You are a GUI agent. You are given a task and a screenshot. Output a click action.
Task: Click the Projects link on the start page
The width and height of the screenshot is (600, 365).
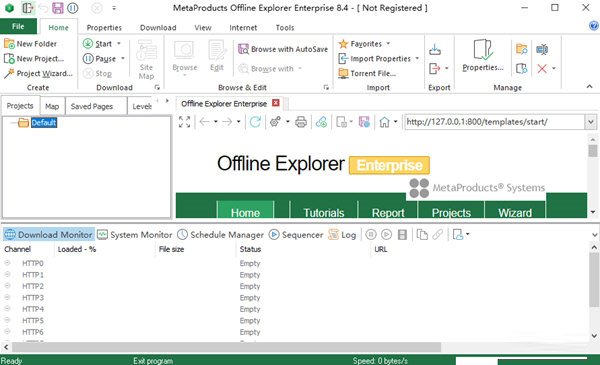click(x=451, y=212)
